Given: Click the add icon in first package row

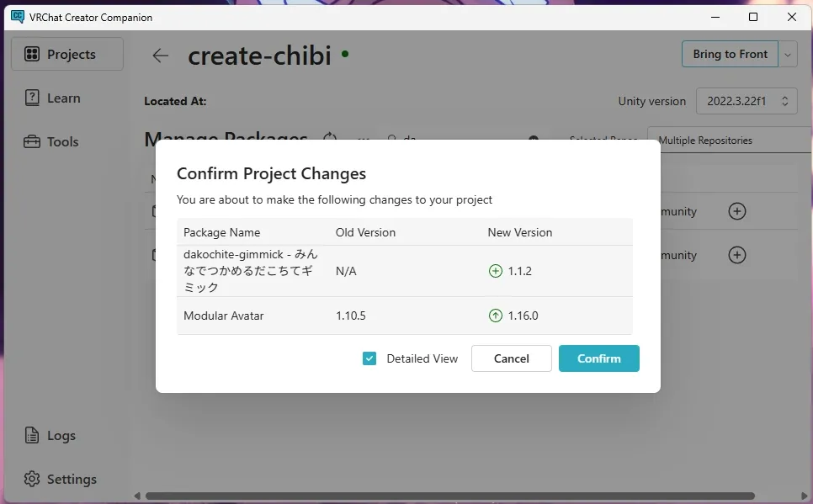Looking at the screenshot, I should [x=736, y=211].
